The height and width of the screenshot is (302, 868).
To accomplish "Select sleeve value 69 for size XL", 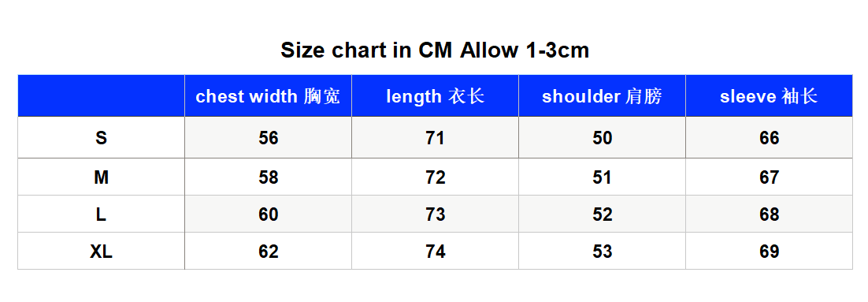I will click(769, 251).
